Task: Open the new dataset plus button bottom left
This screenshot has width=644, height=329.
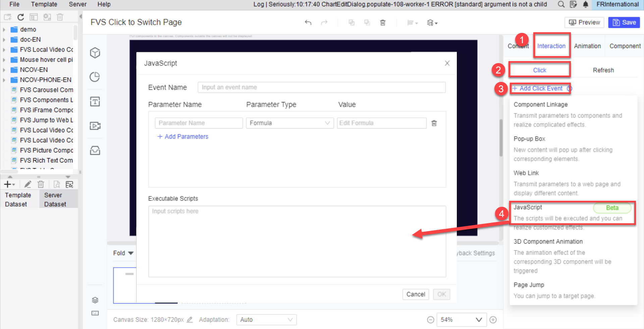Action: click(x=7, y=184)
